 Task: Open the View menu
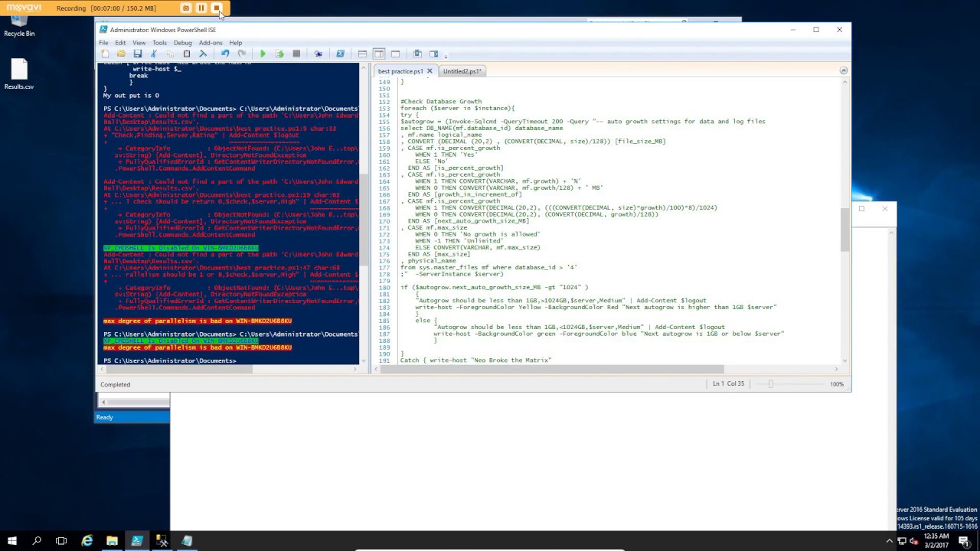(x=139, y=43)
